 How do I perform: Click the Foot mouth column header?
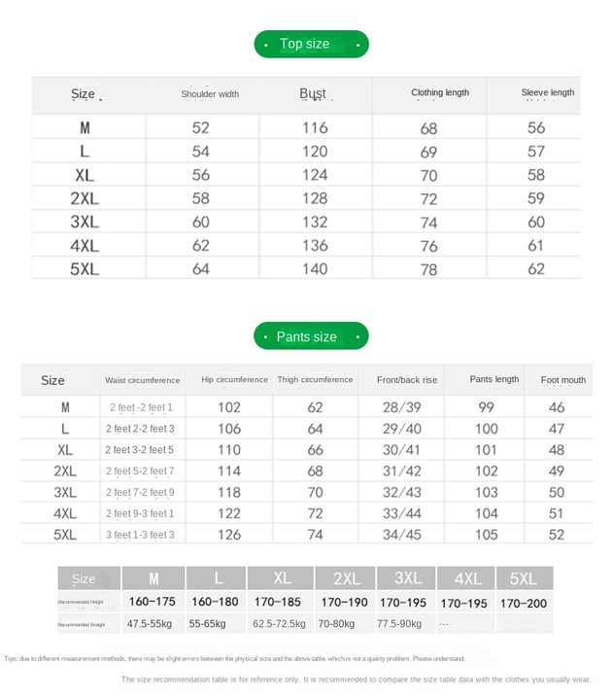point(562,380)
